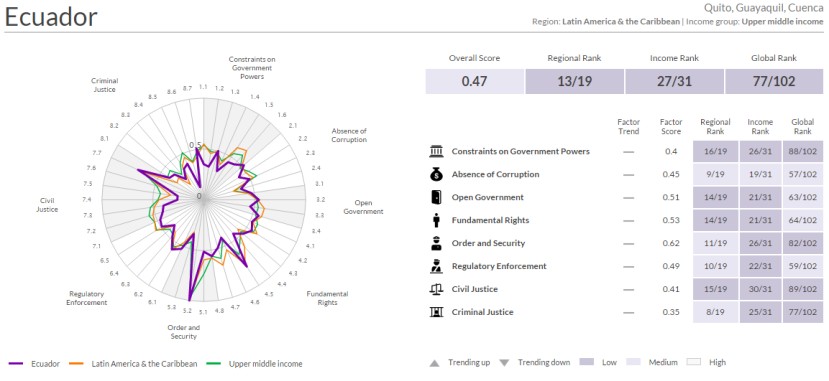Toggle the Upper middle income legend entry
The height and width of the screenshot is (381, 829).
255,364
